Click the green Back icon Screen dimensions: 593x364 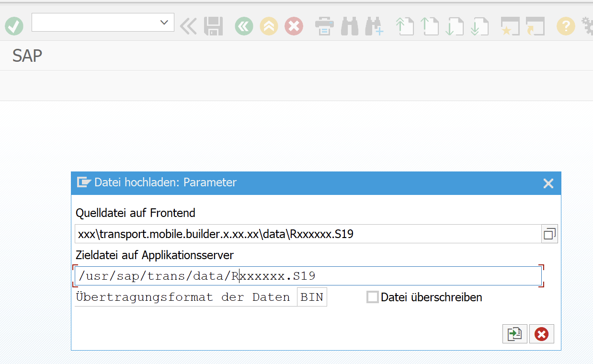[244, 26]
